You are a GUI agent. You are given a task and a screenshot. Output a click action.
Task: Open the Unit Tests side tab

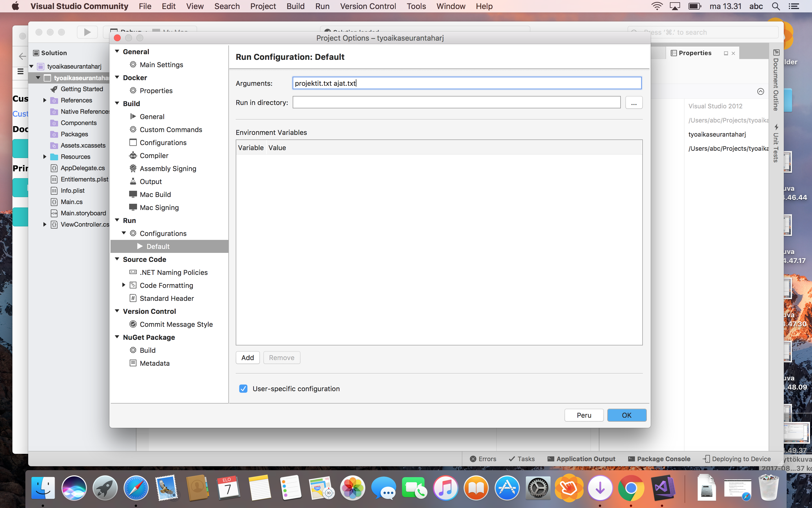click(776, 143)
